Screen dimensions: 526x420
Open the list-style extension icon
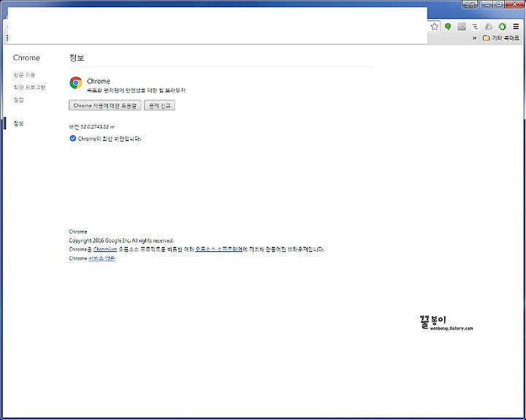point(475,27)
